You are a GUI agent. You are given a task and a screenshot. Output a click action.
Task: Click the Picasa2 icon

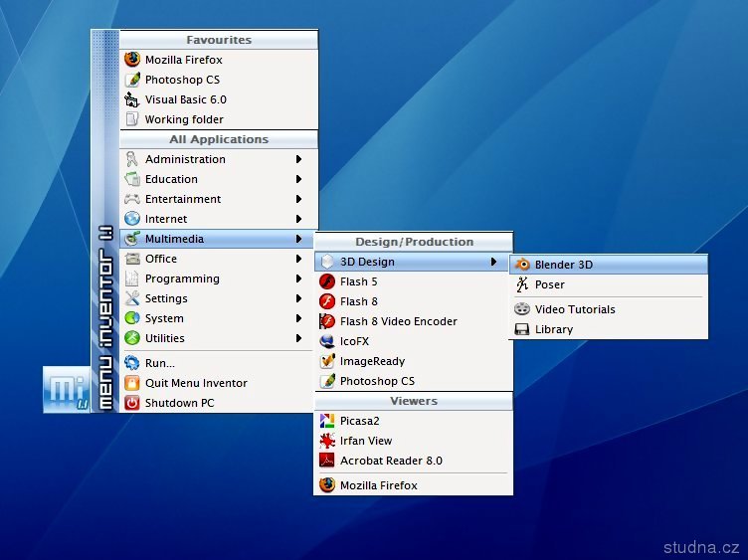point(327,421)
